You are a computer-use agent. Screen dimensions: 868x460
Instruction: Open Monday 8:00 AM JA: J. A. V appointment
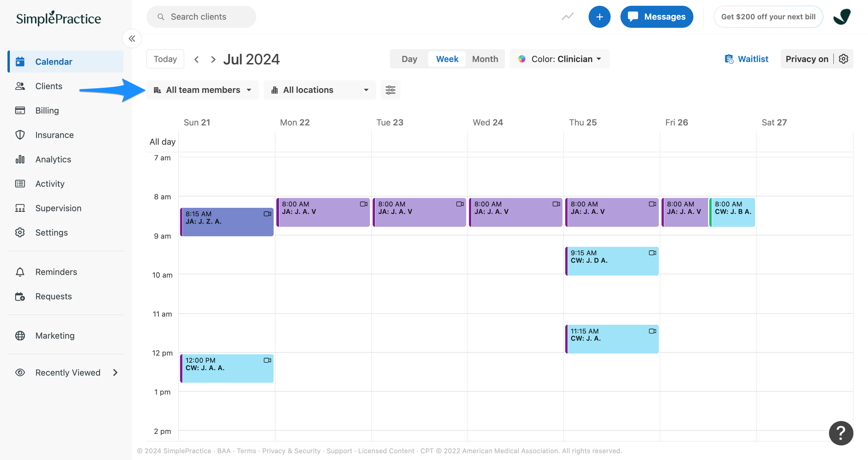click(x=323, y=212)
